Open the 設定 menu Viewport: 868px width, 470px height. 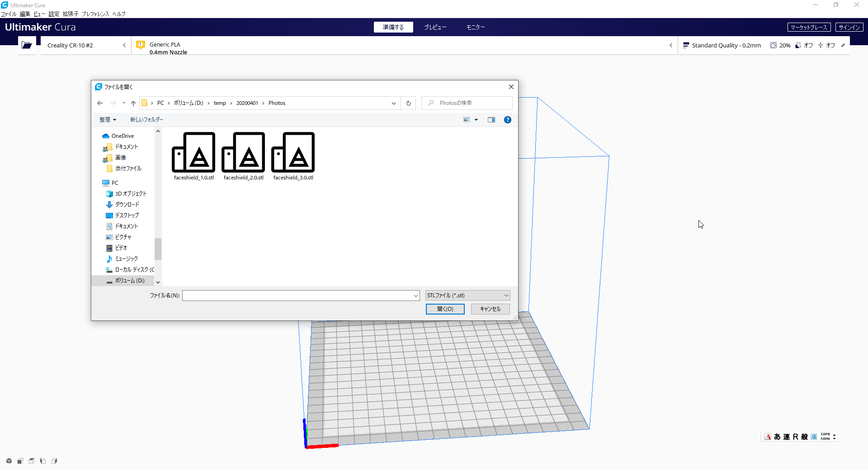tap(54, 14)
